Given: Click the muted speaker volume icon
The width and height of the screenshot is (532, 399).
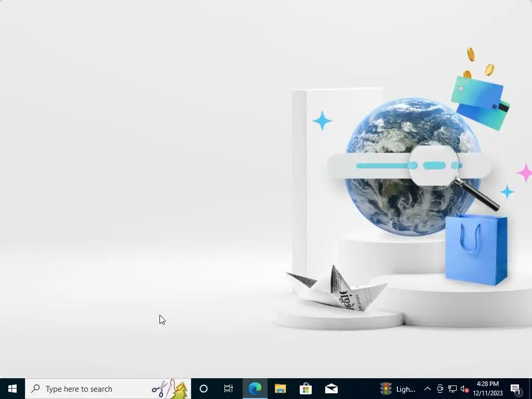Looking at the screenshot, I should 464,389.
